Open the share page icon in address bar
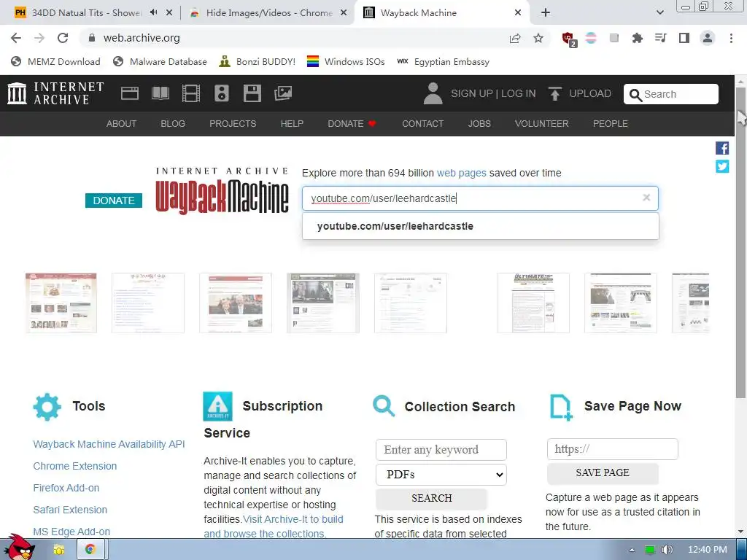 514,38
